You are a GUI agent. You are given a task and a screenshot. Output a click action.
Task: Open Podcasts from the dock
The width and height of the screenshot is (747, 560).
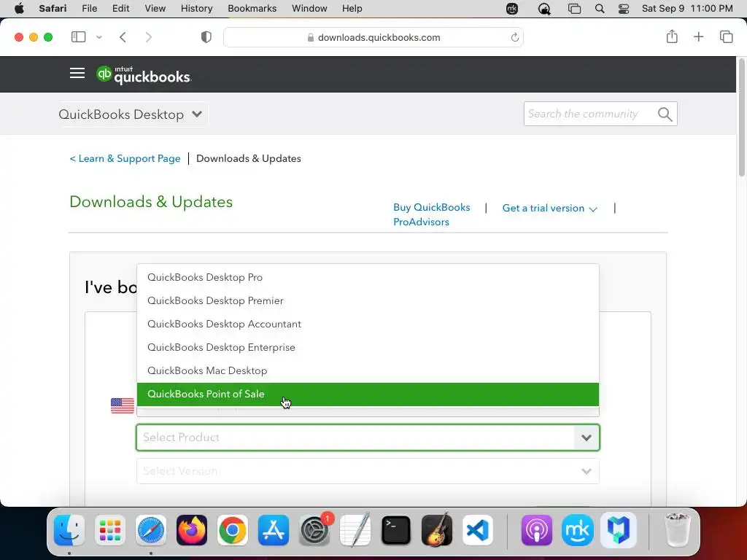(x=536, y=530)
